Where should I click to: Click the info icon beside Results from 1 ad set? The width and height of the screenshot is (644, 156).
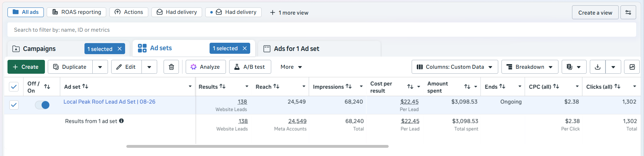coord(121,121)
